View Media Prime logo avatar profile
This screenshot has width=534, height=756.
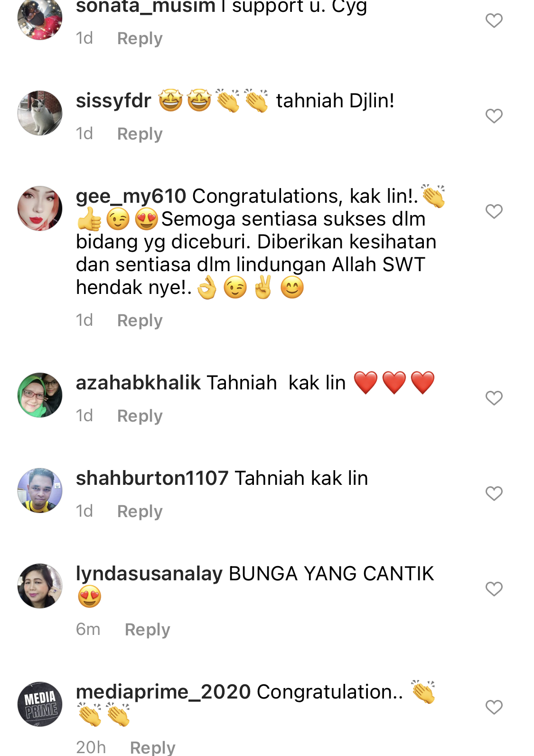[x=40, y=704]
